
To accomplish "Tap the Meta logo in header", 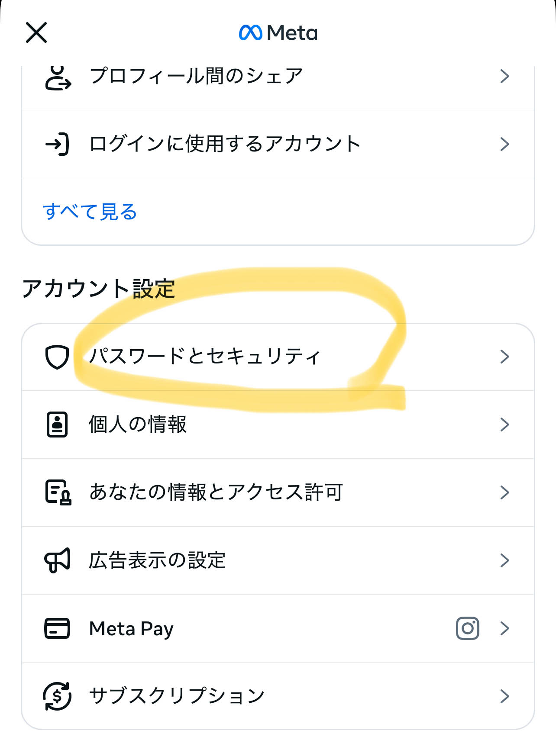I will (x=278, y=33).
